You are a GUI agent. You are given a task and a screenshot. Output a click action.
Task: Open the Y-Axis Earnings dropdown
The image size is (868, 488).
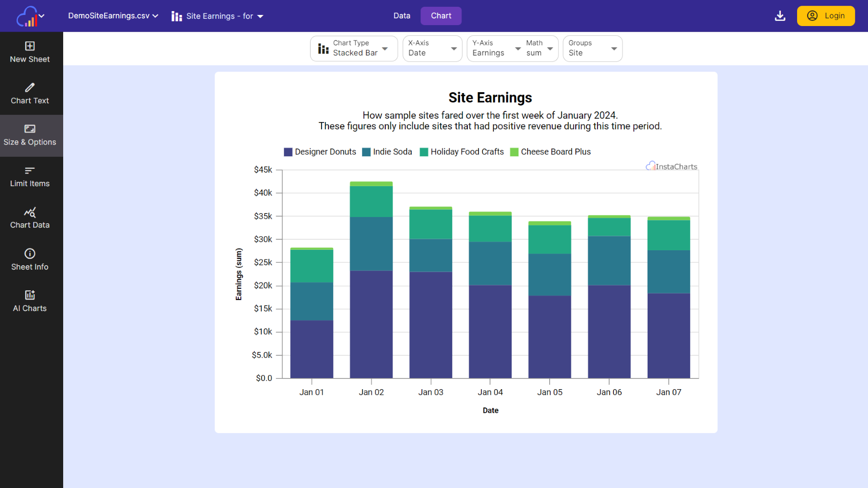[x=496, y=48]
